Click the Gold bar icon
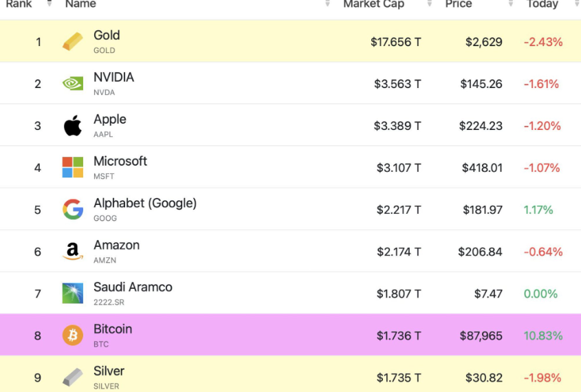Image resolution: width=581 pixels, height=392 pixels. tap(72, 42)
